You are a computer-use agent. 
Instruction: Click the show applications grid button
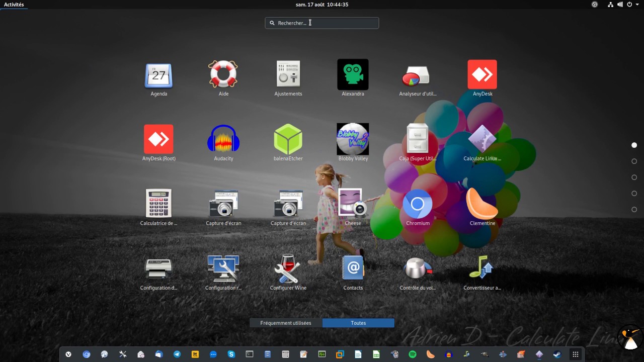[x=576, y=354]
